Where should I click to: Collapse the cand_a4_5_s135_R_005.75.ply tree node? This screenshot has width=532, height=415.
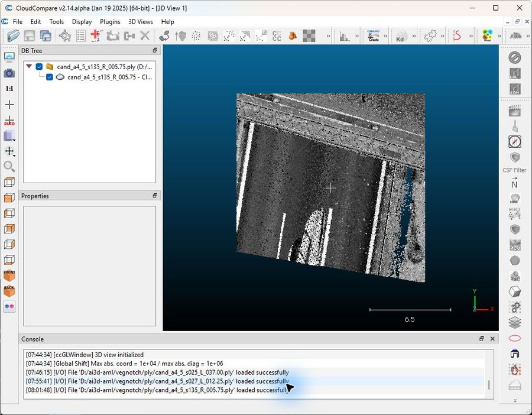(29, 66)
